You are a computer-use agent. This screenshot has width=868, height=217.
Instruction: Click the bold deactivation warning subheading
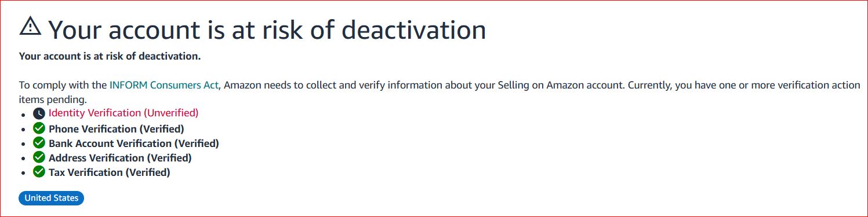click(110, 56)
